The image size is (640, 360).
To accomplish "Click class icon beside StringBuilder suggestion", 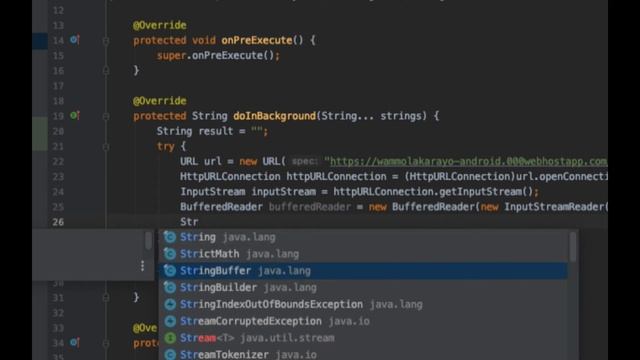I will pyautogui.click(x=170, y=287).
